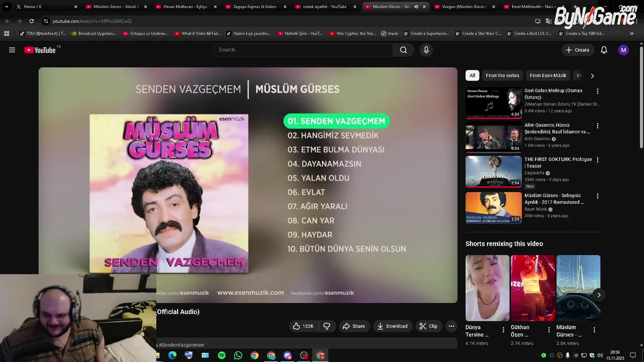Open the Chrome apps grid in bookmarks bar
644x362 pixels.
pos(7,34)
